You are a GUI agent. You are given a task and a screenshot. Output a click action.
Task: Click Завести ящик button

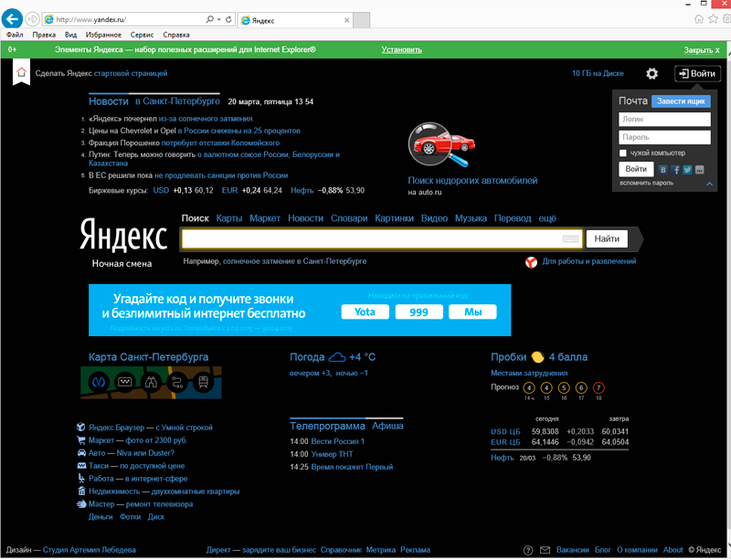681,101
